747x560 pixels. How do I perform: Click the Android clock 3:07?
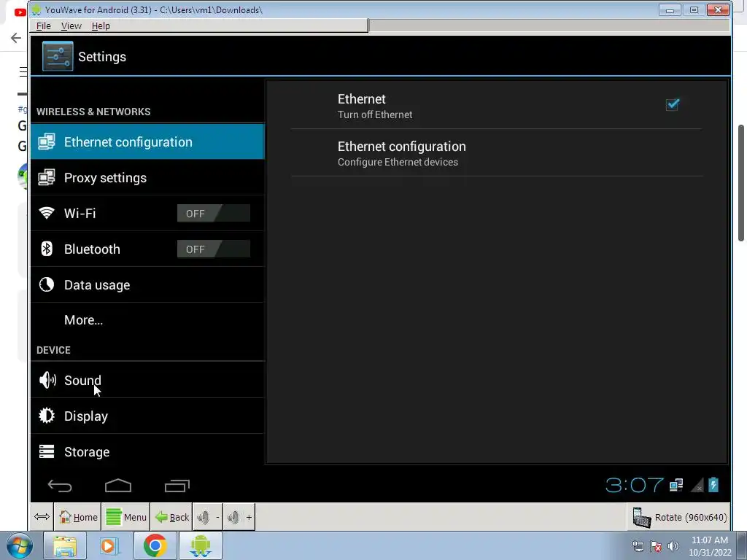coord(634,485)
